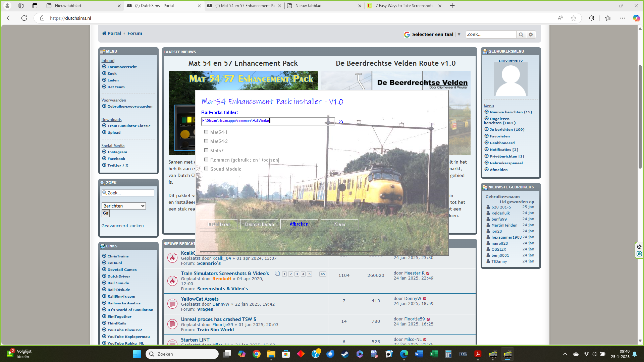Open browser extensions icon

591,18
